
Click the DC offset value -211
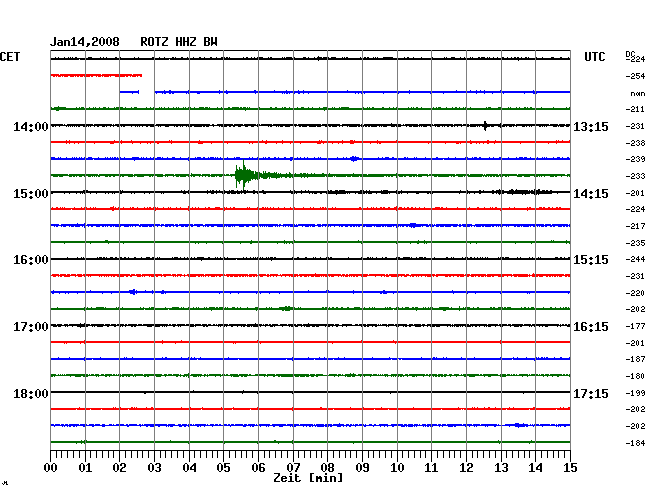click(x=635, y=109)
